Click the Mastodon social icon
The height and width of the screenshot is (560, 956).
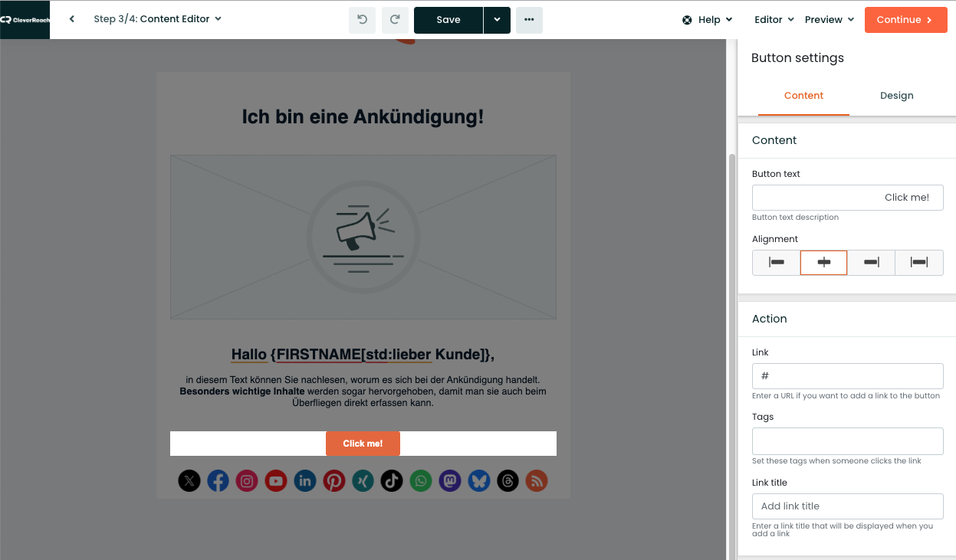tap(450, 481)
